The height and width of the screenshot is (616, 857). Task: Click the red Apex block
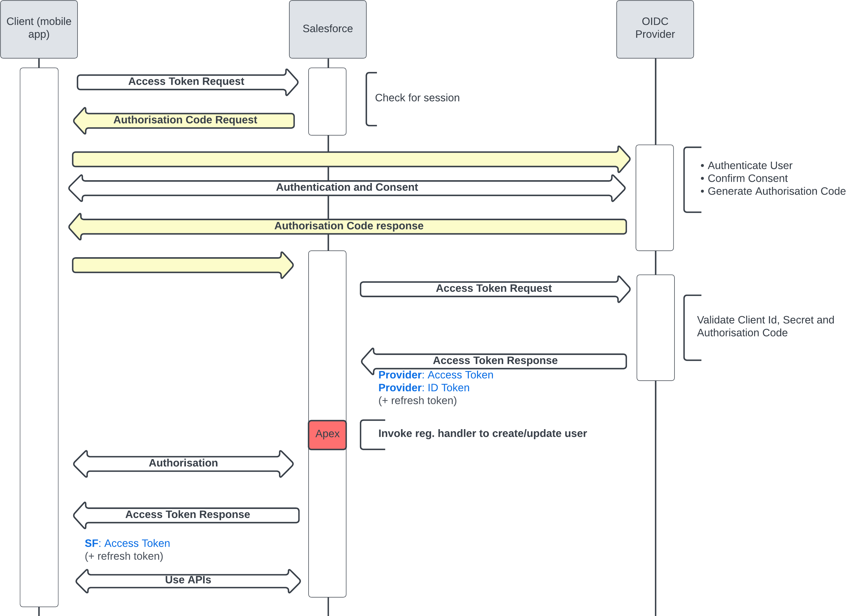pyautogui.click(x=327, y=434)
